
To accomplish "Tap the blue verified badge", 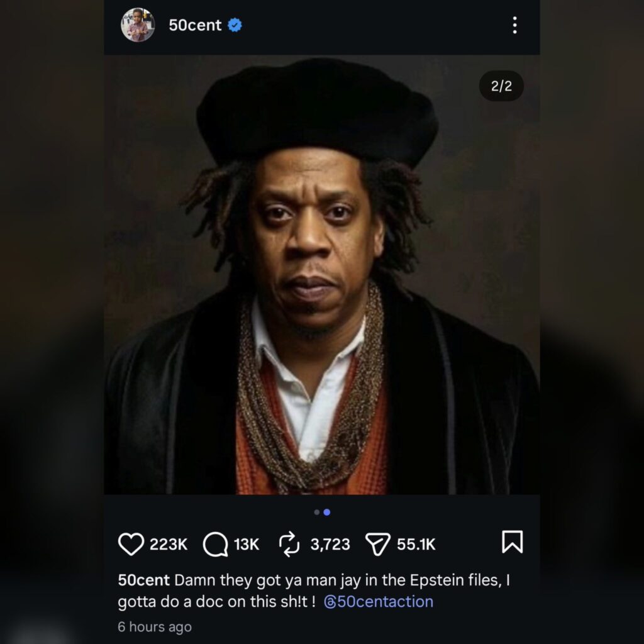I will 235,25.
